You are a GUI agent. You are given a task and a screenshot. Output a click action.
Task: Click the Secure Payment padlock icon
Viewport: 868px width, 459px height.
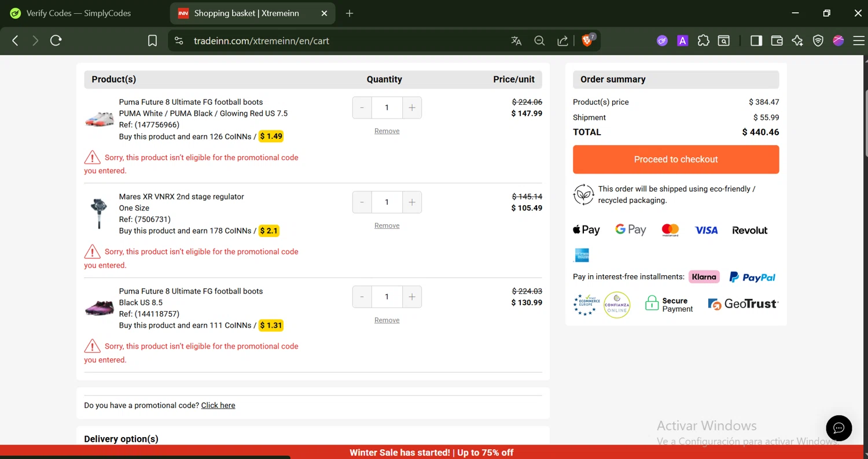652,304
